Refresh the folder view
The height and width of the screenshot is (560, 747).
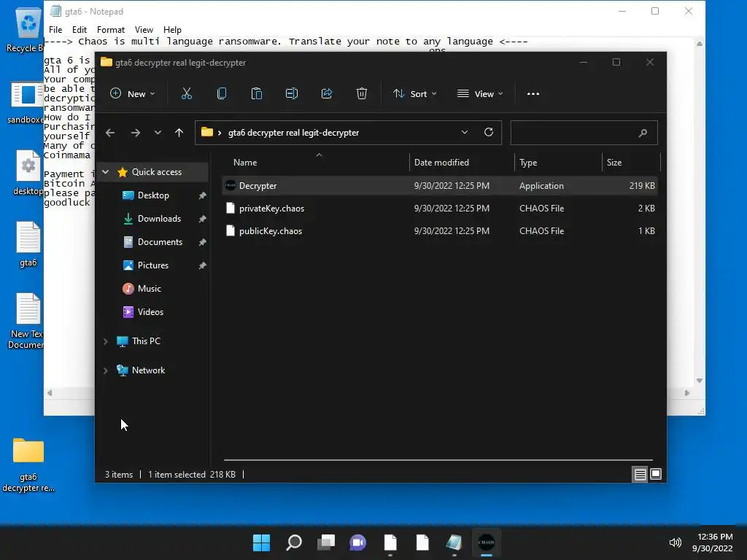click(488, 133)
